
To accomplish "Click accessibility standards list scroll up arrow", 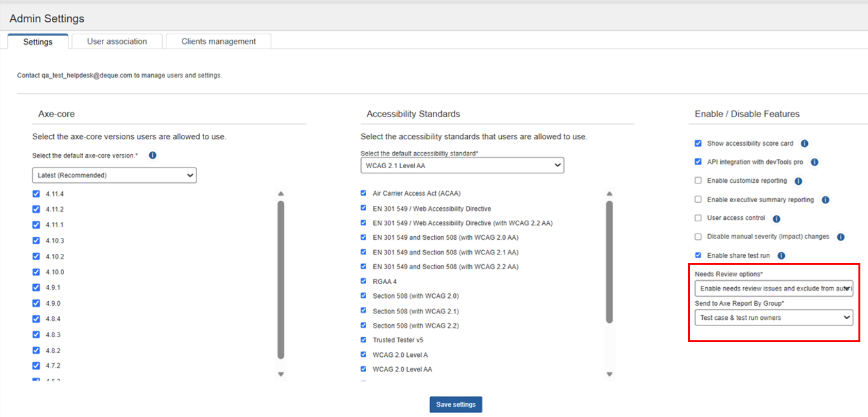I will pyautogui.click(x=609, y=194).
